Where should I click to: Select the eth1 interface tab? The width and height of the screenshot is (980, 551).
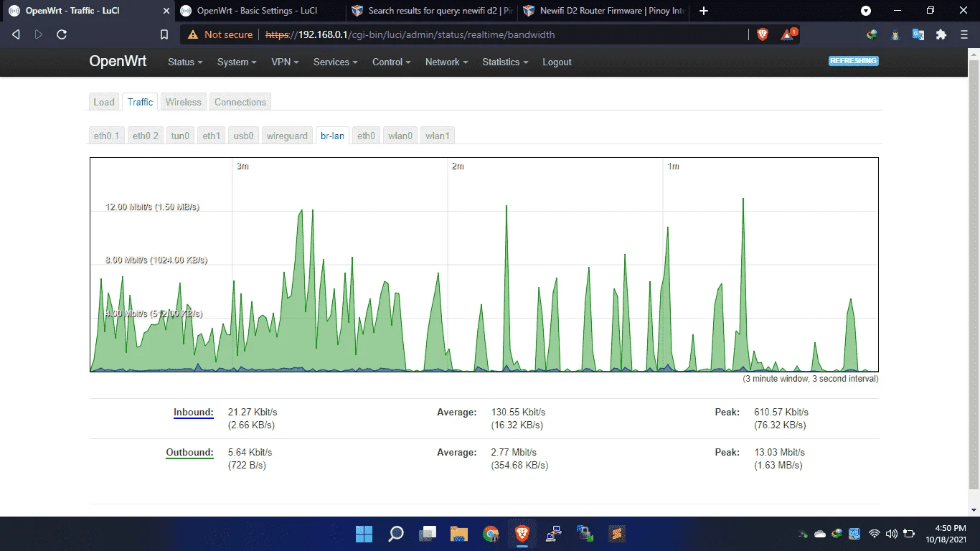point(212,136)
